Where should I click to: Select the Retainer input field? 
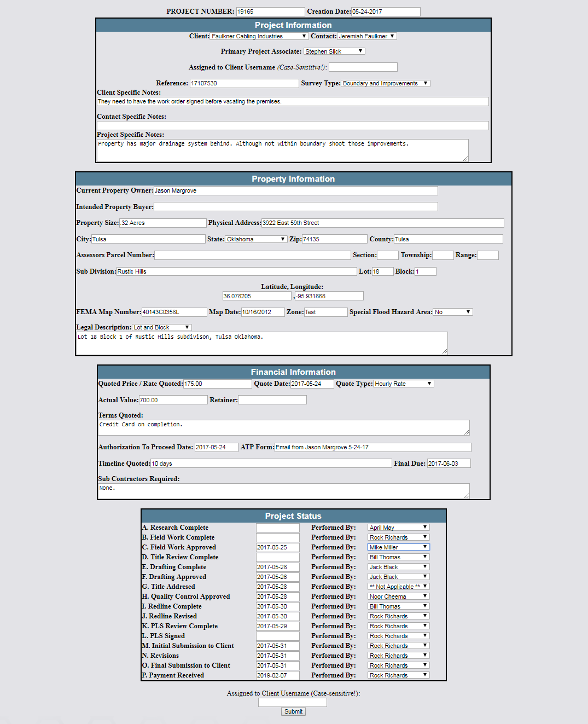tap(272, 401)
